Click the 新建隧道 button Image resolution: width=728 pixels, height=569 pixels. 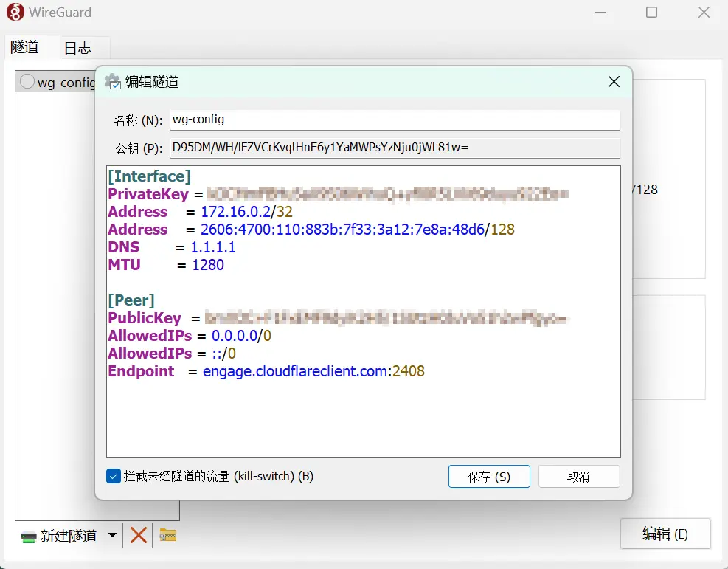[x=59, y=536]
